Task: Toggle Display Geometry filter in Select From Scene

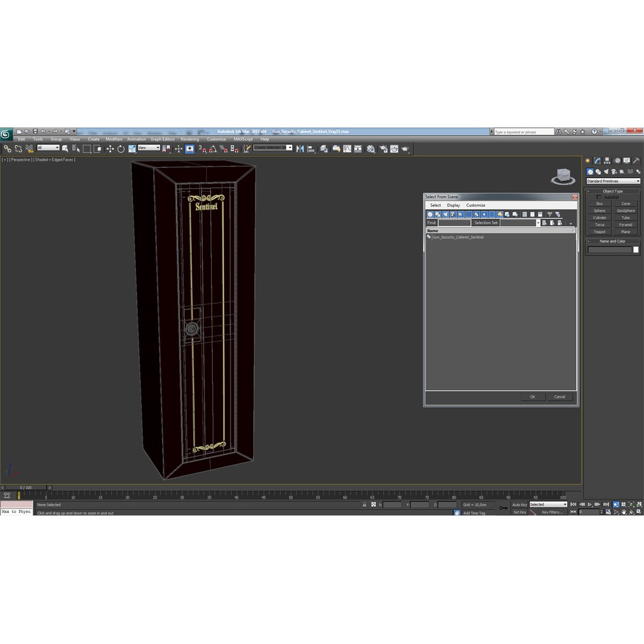Action: point(430,215)
